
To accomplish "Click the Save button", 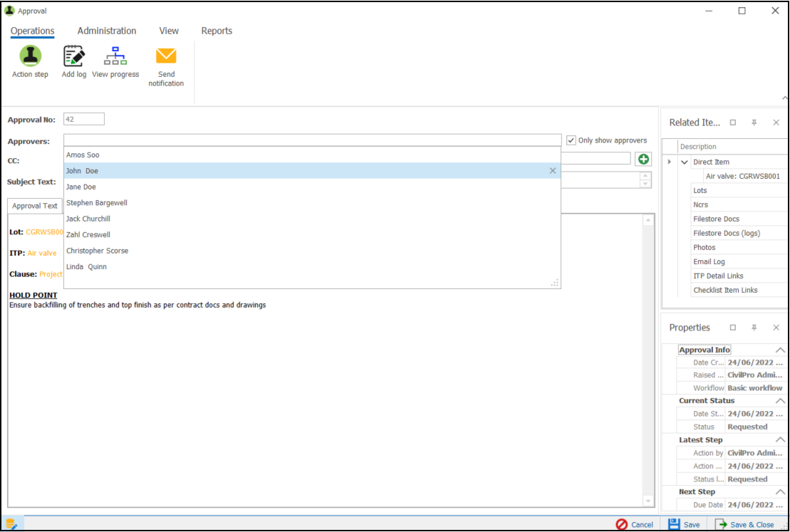I will (684, 524).
